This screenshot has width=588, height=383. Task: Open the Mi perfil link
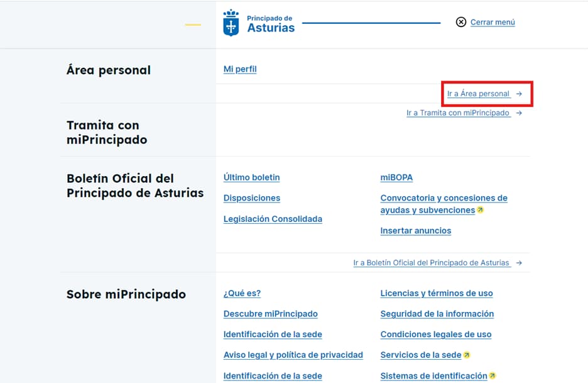point(240,69)
